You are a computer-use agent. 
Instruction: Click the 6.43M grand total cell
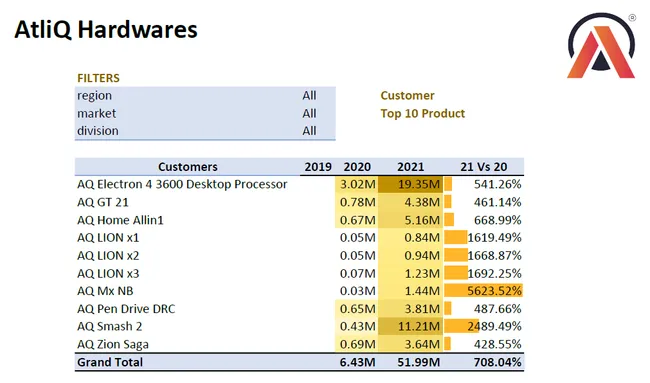pos(357,362)
